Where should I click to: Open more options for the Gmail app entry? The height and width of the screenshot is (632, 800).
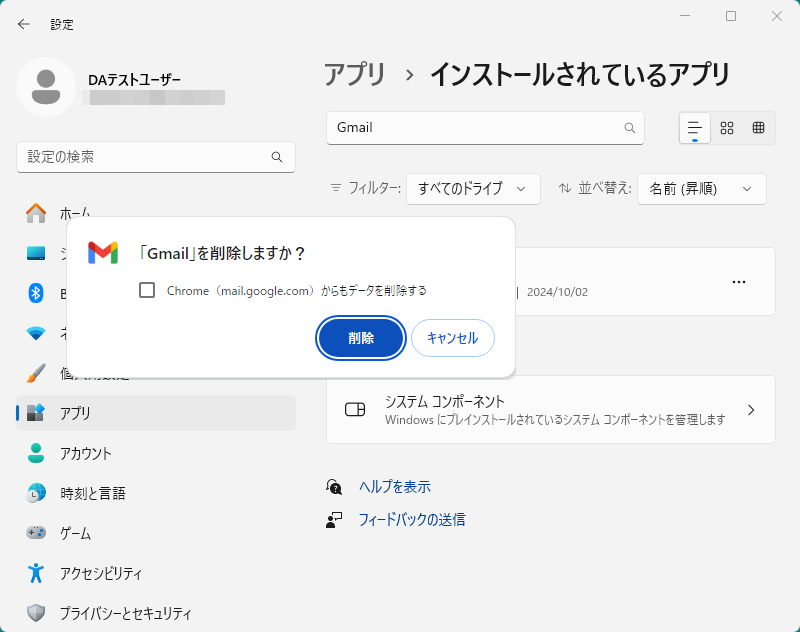[738, 282]
